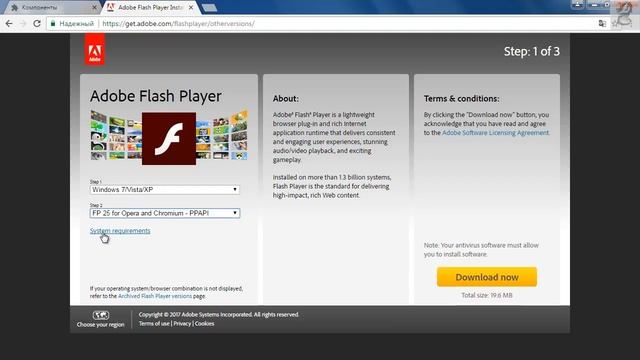Image resolution: width=640 pixels, height=360 pixels.
Task: Switch to the Компоненты tab
Action: click(53, 7)
